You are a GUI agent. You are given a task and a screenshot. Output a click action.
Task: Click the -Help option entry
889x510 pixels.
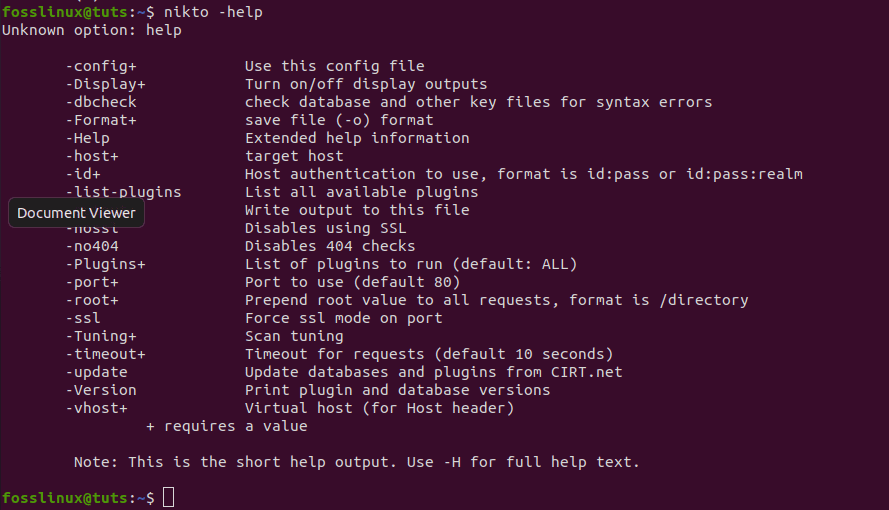click(87, 138)
